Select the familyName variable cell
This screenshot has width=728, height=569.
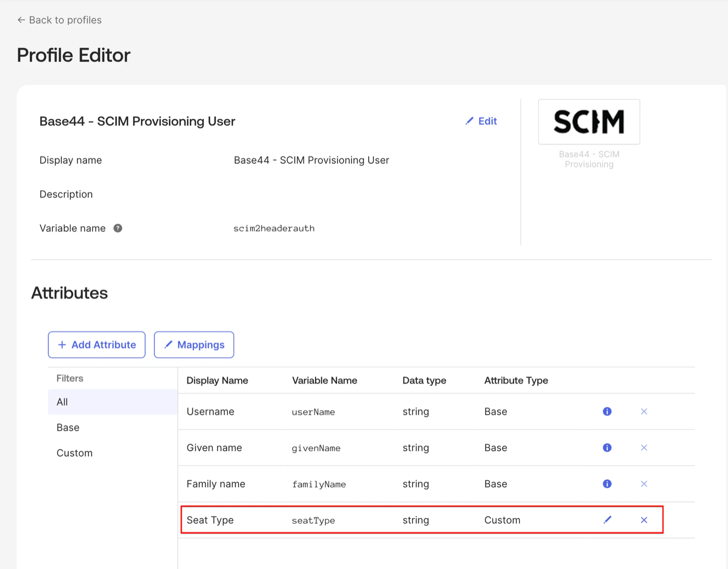(319, 484)
